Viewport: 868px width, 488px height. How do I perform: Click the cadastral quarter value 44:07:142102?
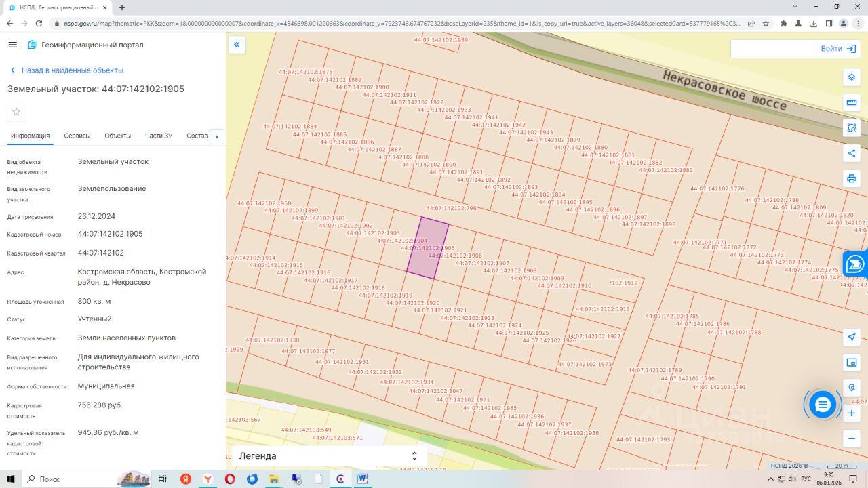coord(101,253)
